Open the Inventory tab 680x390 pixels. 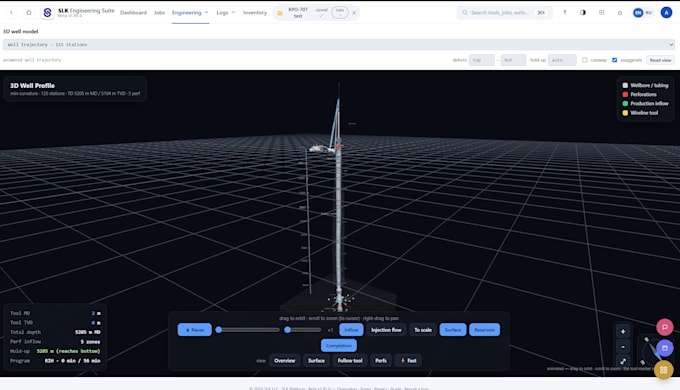(255, 13)
